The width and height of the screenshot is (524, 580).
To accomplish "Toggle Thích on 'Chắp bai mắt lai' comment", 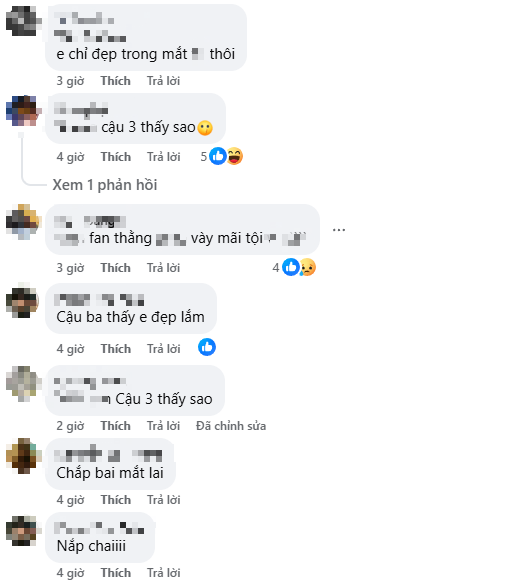I will pyautogui.click(x=115, y=500).
